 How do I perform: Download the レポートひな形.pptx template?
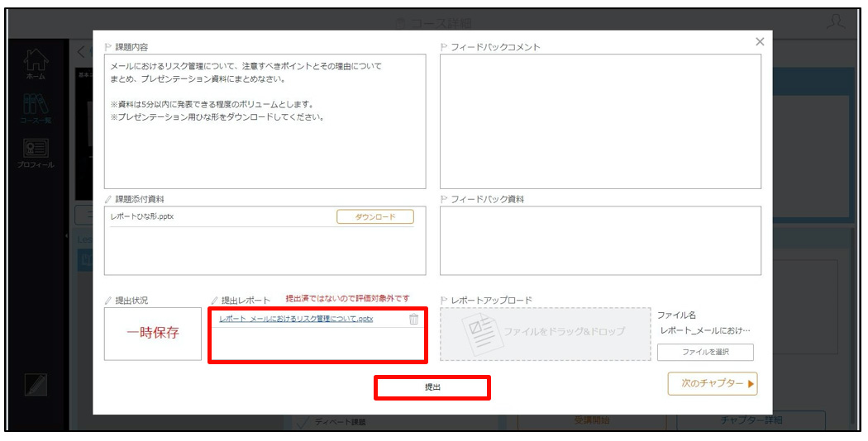[374, 217]
